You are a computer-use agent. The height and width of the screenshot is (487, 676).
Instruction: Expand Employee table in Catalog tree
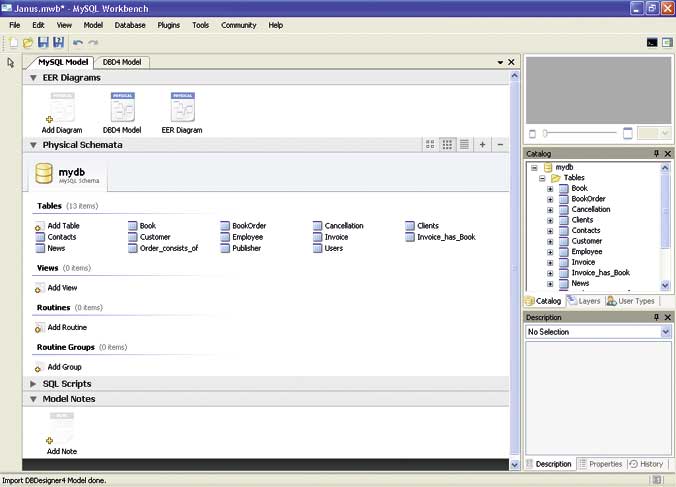point(550,252)
